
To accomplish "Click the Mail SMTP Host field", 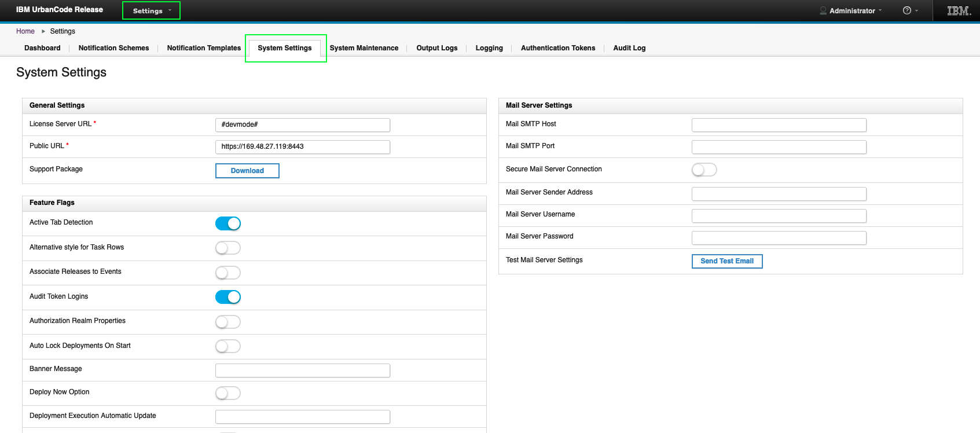I will pyautogui.click(x=779, y=124).
